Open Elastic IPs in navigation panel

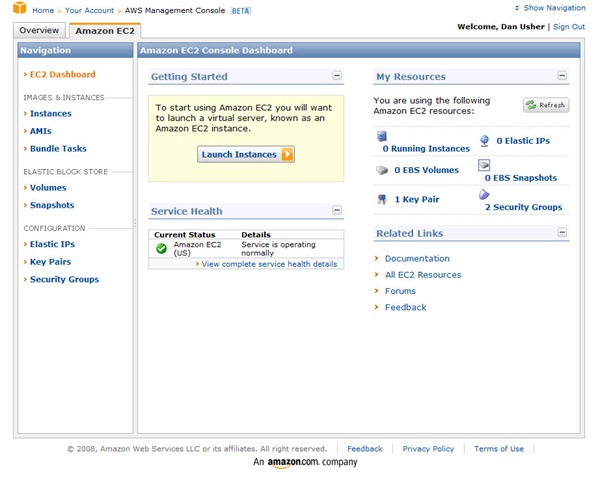coord(53,244)
